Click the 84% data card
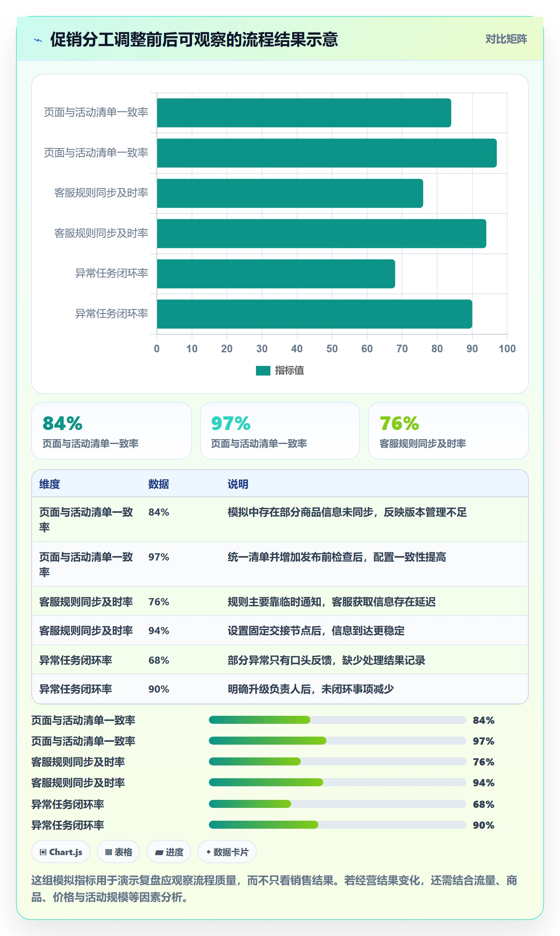The image size is (560, 936). 112,431
